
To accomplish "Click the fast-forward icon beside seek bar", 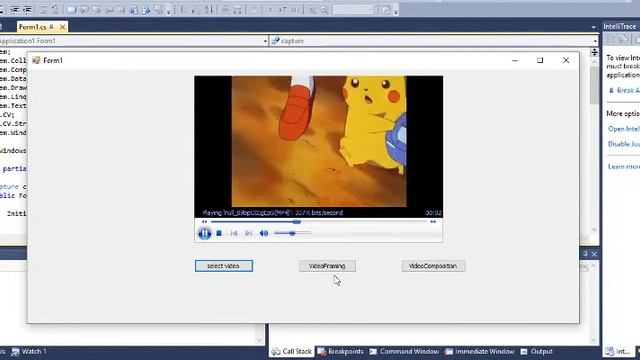I will [x=433, y=222].
